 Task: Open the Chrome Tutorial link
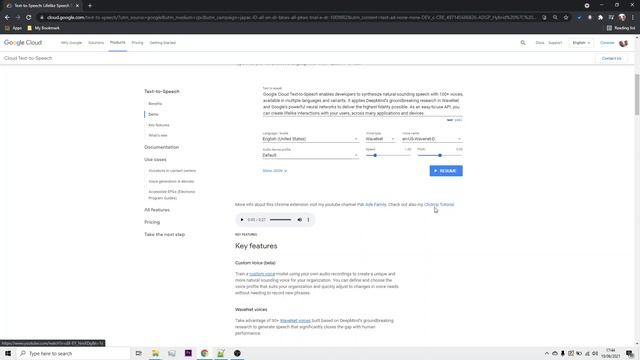coord(439,204)
